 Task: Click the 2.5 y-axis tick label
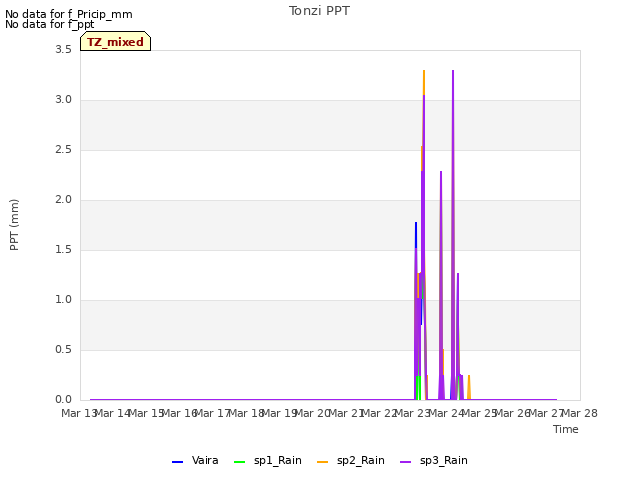point(63,150)
